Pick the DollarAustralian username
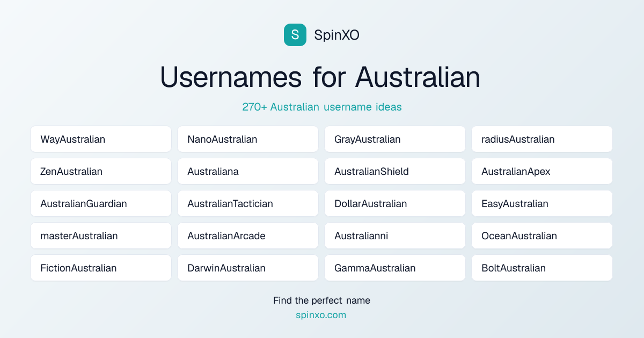The image size is (644, 338). pos(395,203)
